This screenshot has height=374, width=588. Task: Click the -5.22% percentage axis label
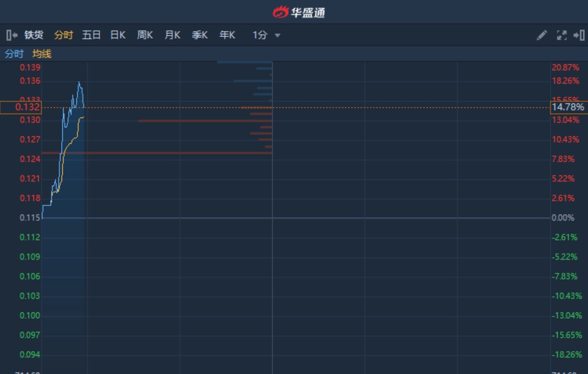565,257
